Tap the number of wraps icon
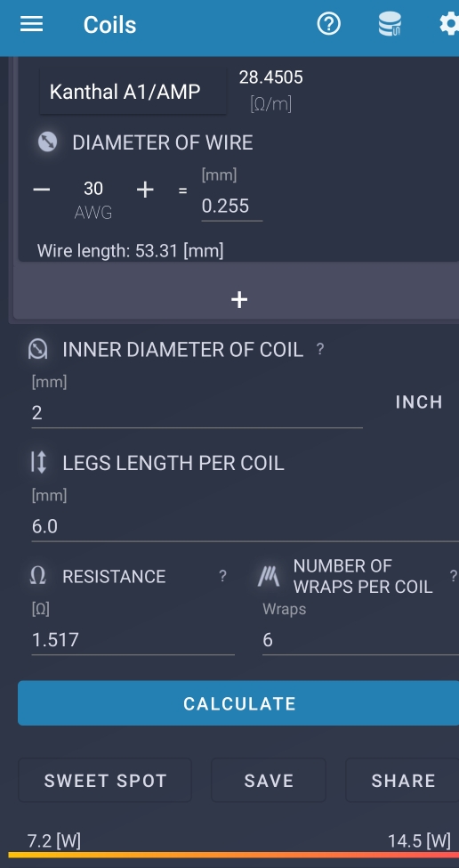This screenshot has height=868, width=459. (x=269, y=576)
